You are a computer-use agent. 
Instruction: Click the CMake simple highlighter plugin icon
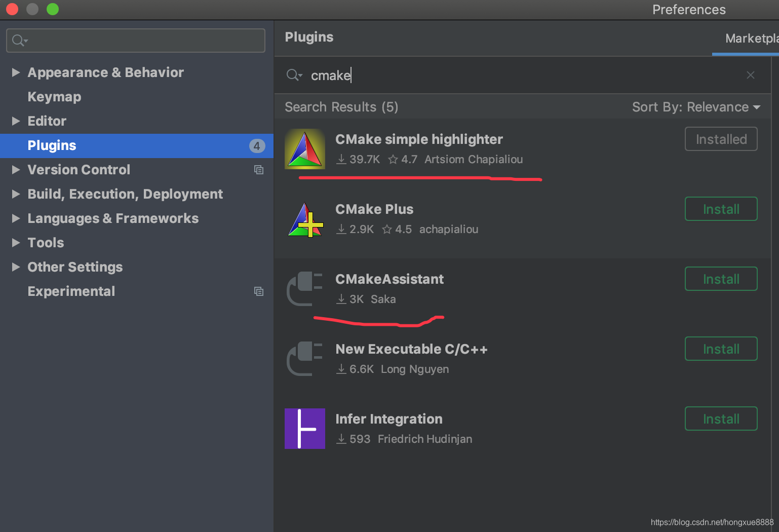[x=305, y=149]
